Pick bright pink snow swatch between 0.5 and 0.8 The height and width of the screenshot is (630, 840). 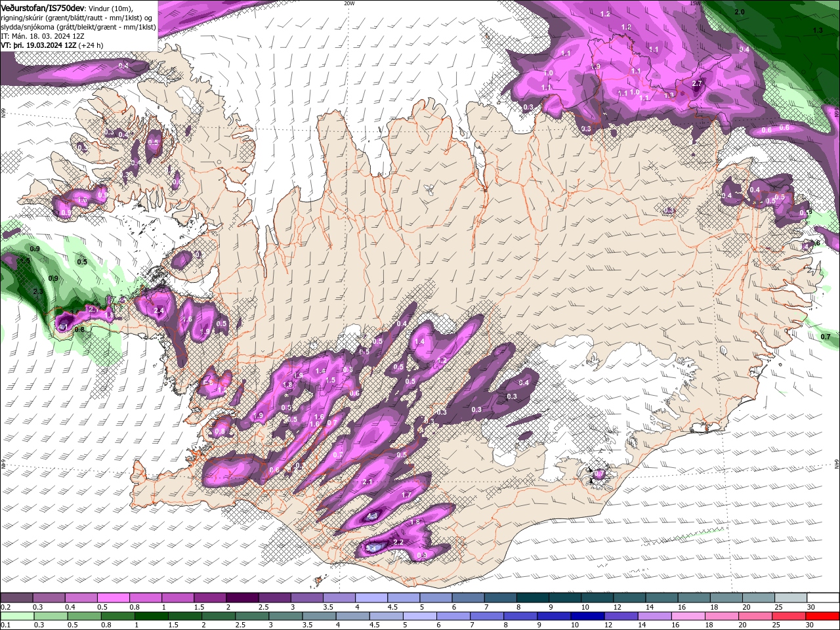(114, 597)
